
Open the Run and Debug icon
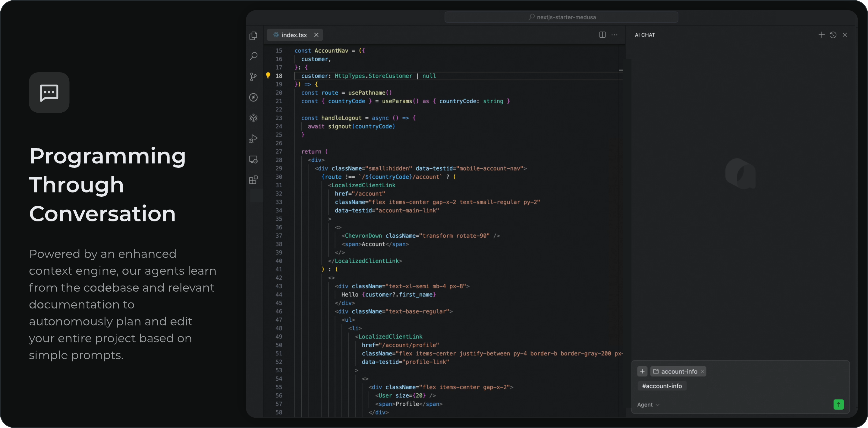coord(253,139)
